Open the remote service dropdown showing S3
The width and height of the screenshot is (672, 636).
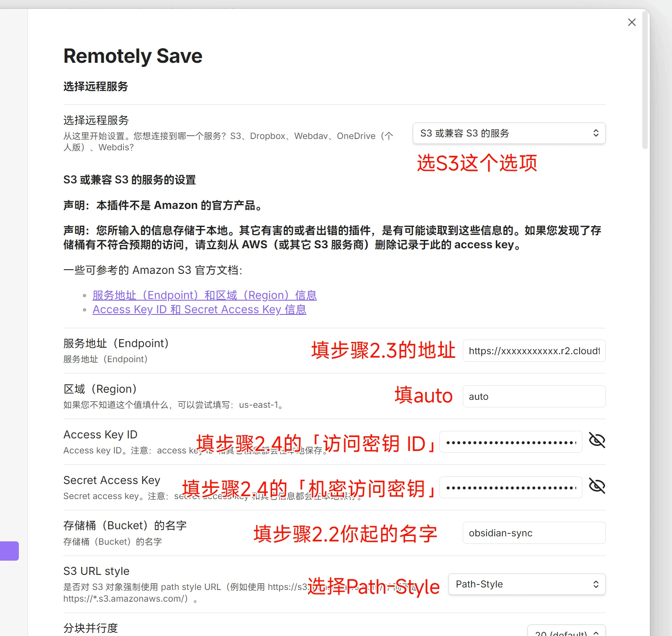coord(508,133)
